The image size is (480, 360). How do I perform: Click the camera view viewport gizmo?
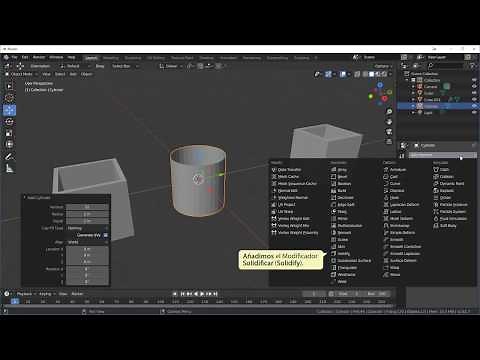(x=389, y=132)
